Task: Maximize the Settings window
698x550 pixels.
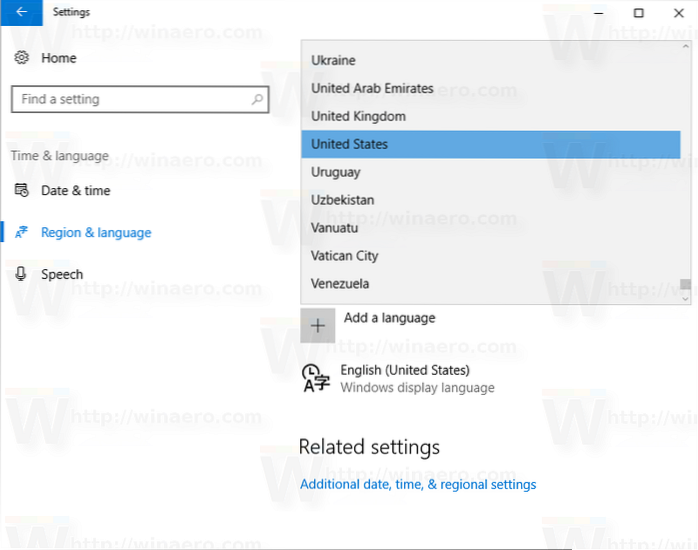Action: click(638, 12)
